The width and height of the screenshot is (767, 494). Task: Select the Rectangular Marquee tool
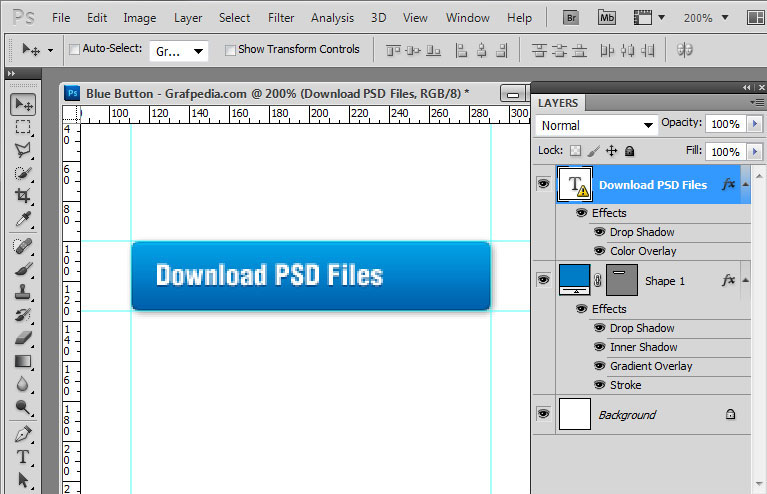click(x=23, y=127)
